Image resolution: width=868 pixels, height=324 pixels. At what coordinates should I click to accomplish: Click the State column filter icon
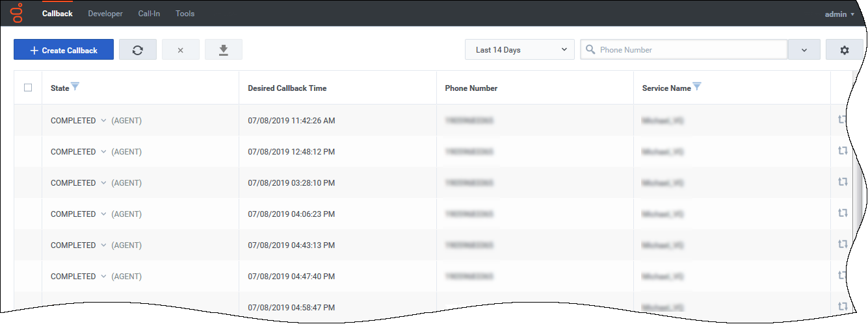point(75,87)
